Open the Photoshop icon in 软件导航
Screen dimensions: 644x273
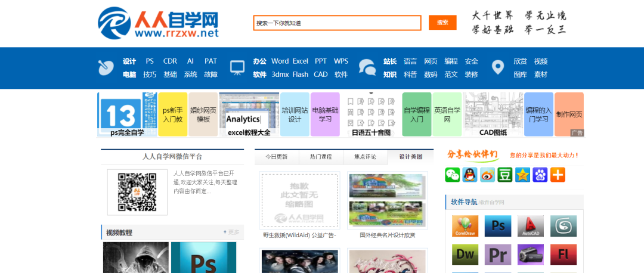pos(498,226)
